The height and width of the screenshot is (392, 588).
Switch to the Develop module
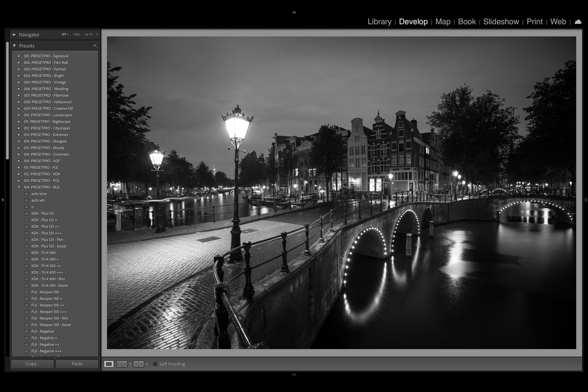click(413, 22)
